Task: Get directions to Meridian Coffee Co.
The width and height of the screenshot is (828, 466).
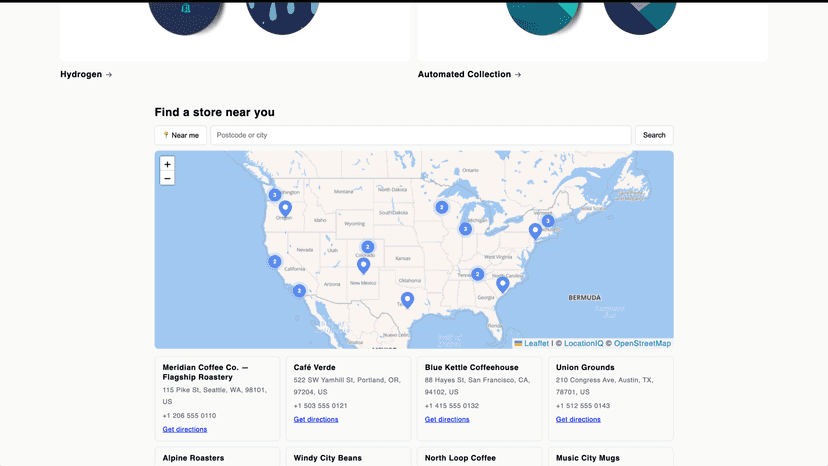Action: click(x=185, y=430)
